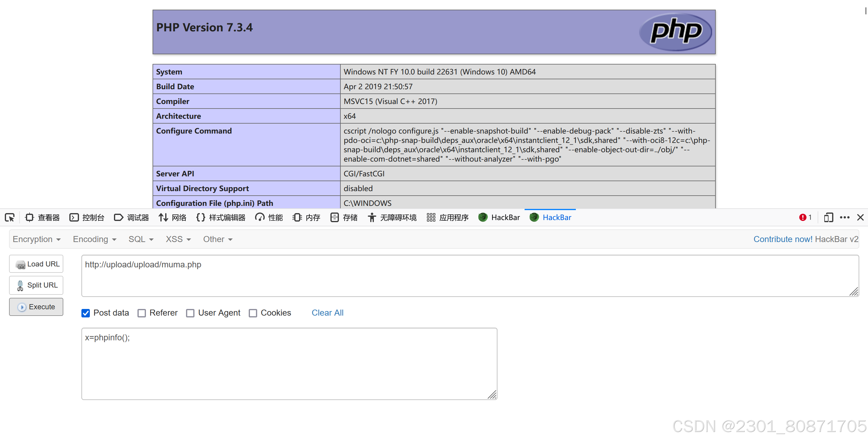Open the Inspector (查看器) panel
The width and height of the screenshot is (868, 441).
[x=43, y=217]
